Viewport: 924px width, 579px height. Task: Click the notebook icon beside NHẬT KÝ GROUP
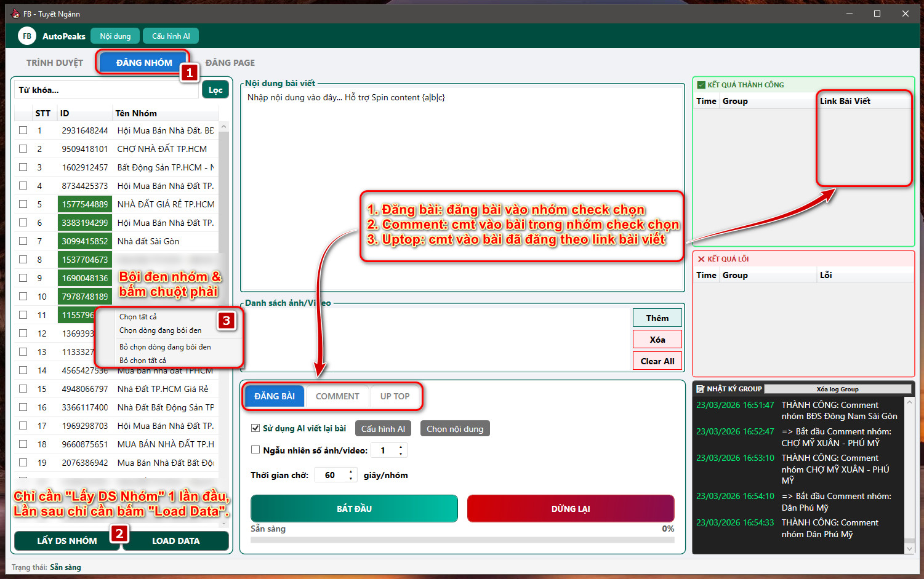coord(700,389)
